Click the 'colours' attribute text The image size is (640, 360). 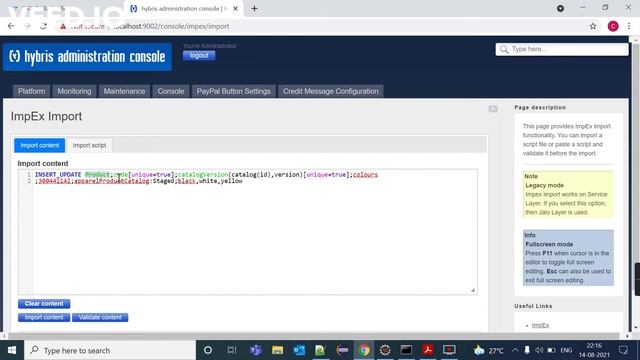point(365,175)
